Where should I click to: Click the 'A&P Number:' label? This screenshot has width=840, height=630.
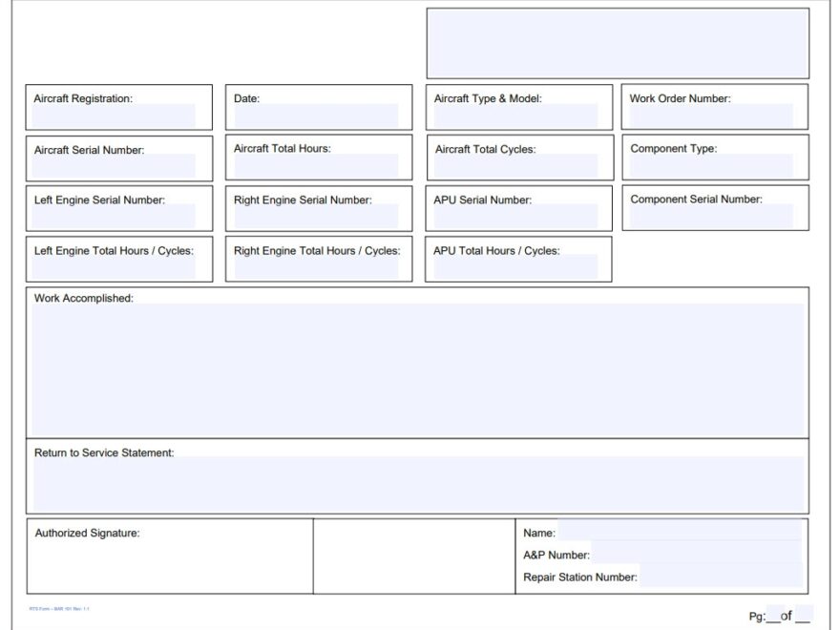pos(556,555)
